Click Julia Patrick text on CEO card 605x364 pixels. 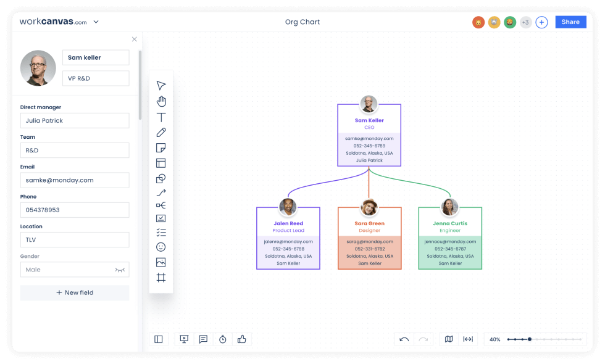pos(369,160)
